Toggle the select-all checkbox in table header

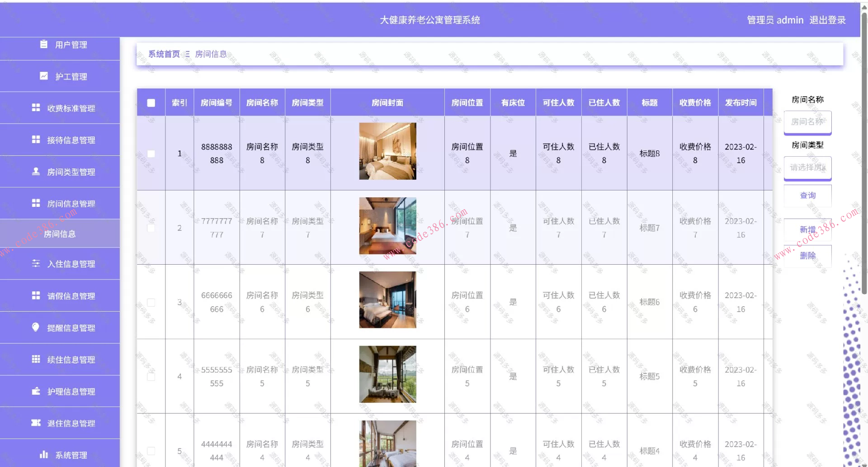151,103
